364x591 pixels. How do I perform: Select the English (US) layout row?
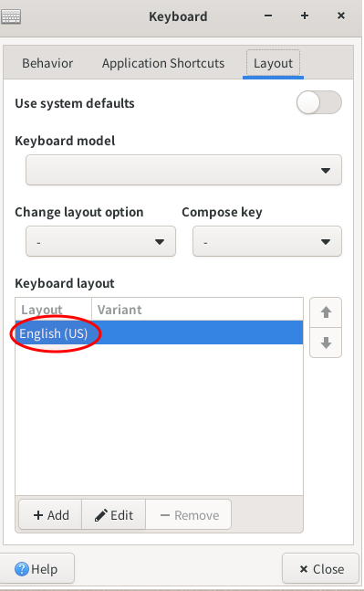coord(159,332)
